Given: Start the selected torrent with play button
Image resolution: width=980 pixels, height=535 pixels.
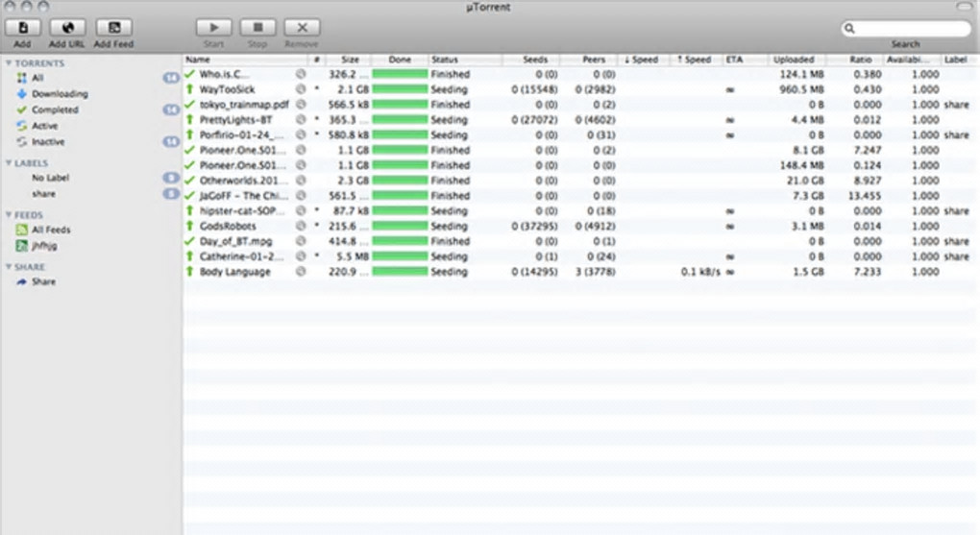Looking at the screenshot, I should [x=213, y=28].
